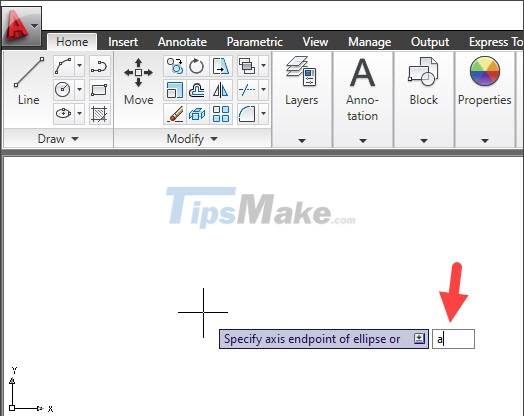524x416 pixels.
Task: Activate the Array tool
Action: [221, 114]
